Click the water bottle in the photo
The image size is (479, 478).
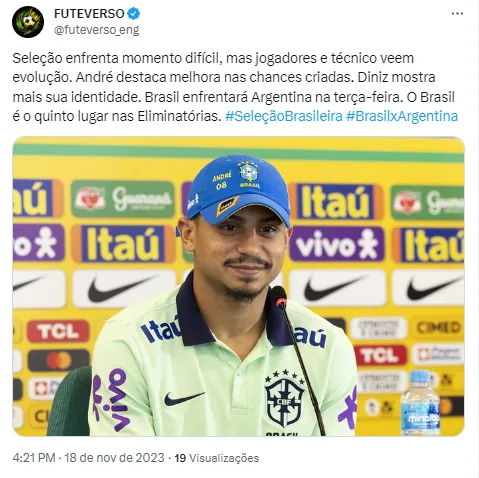tap(420, 403)
